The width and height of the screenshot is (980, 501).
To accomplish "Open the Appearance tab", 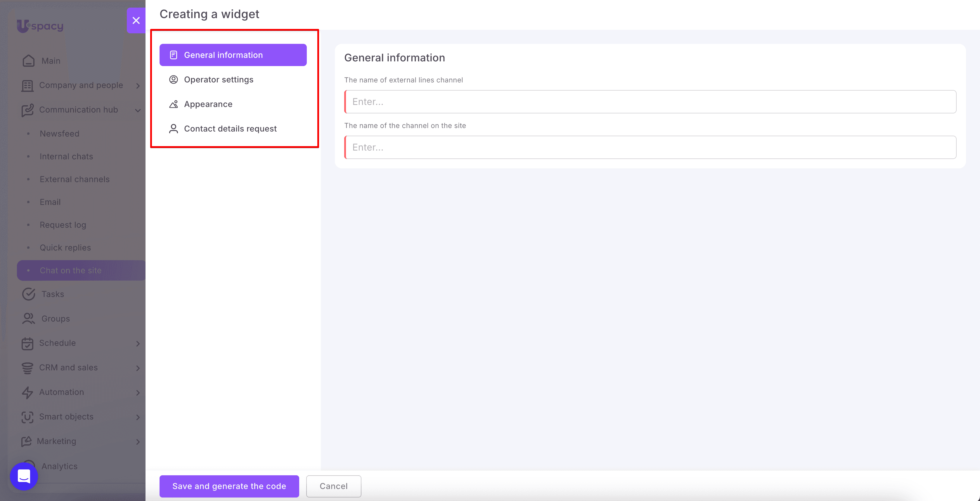I will [x=233, y=104].
